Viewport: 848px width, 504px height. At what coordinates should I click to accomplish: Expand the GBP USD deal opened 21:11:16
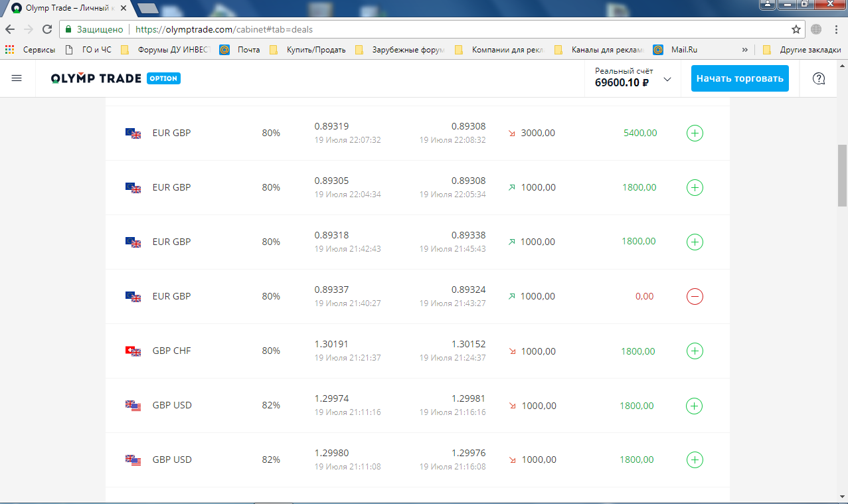(x=695, y=406)
